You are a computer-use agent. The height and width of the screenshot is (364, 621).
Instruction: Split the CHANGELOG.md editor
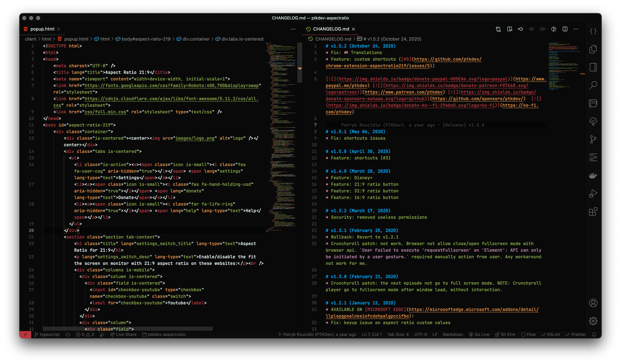565,29
